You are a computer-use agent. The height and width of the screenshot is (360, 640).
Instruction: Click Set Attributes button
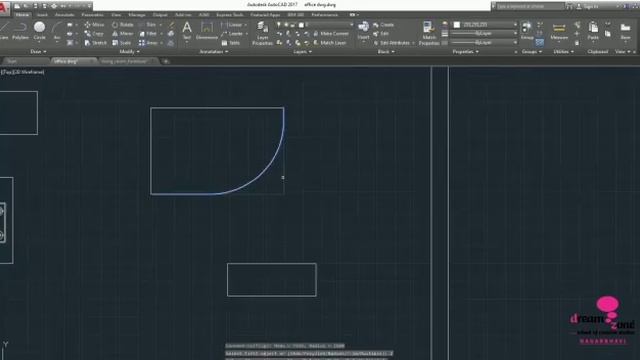pyautogui.click(x=393, y=43)
